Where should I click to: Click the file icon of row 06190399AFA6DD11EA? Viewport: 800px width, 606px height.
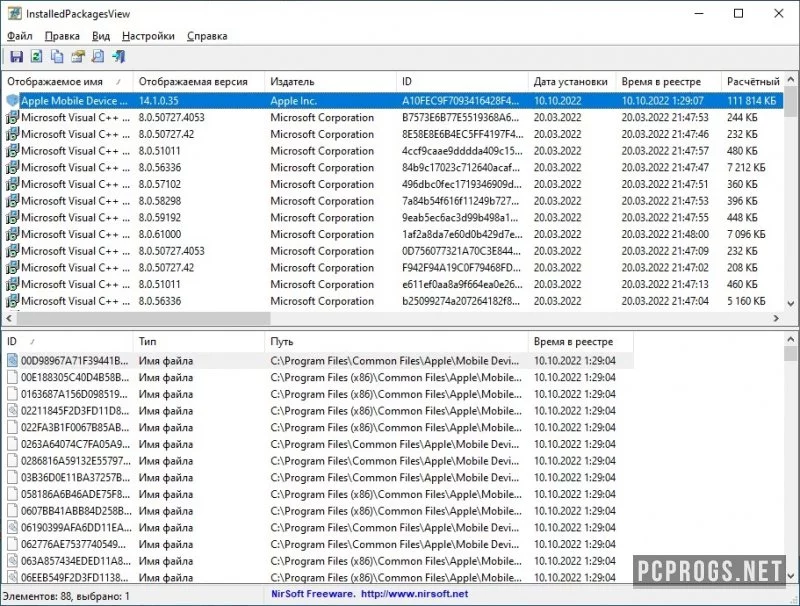pos(12,527)
